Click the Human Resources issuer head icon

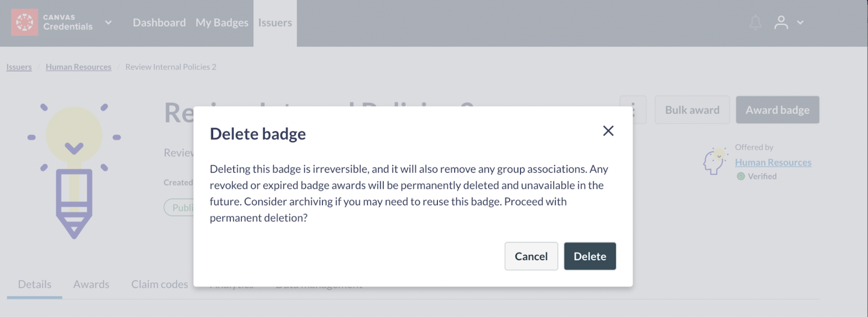[714, 161]
